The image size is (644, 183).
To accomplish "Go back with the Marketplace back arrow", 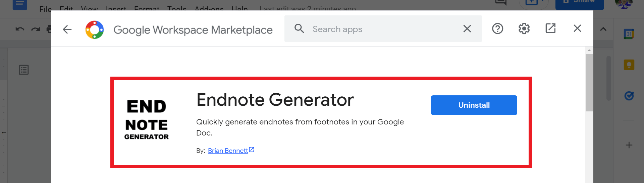I will click(x=67, y=29).
